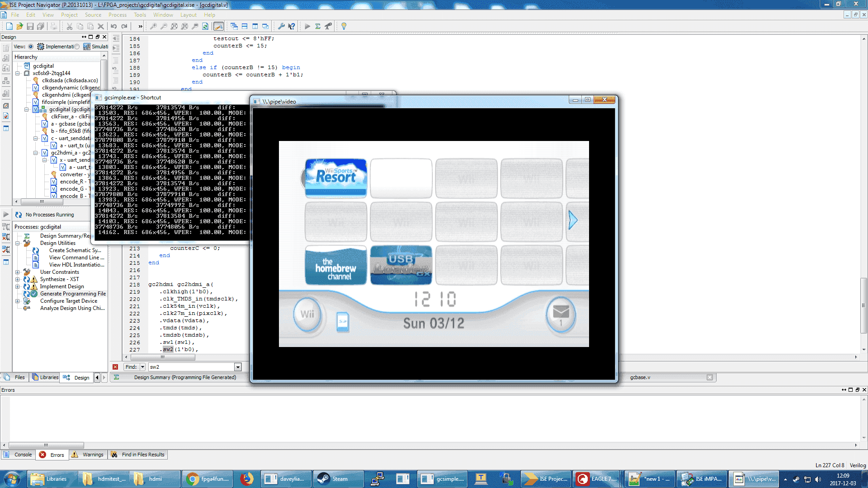
Task: Click the Cut scissors icon
Action: point(70,26)
